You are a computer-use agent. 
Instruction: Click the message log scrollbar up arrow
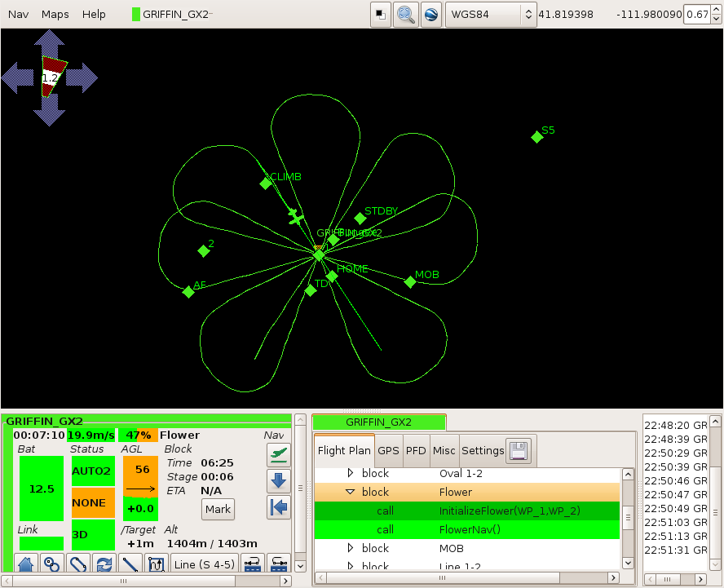715,422
